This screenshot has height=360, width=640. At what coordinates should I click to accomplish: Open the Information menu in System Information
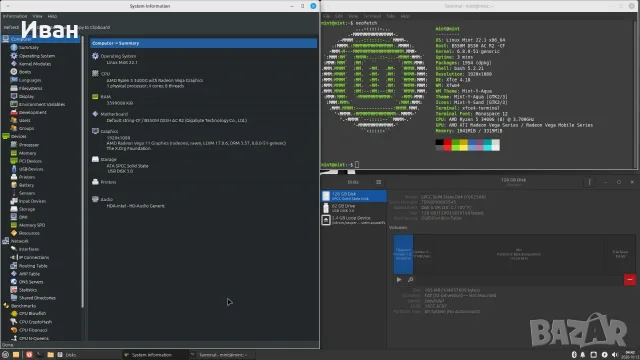(15, 16)
